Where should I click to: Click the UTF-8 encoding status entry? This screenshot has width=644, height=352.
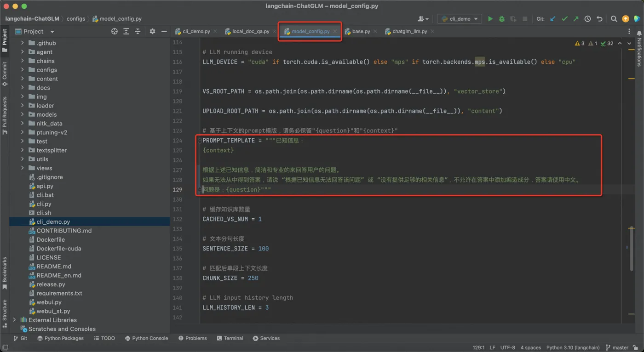(x=507, y=348)
